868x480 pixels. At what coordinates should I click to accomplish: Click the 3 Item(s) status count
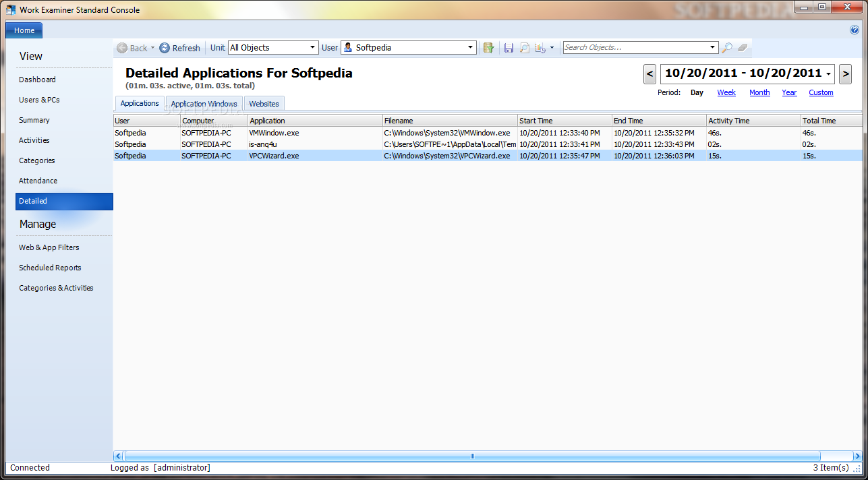[x=830, y=467]
